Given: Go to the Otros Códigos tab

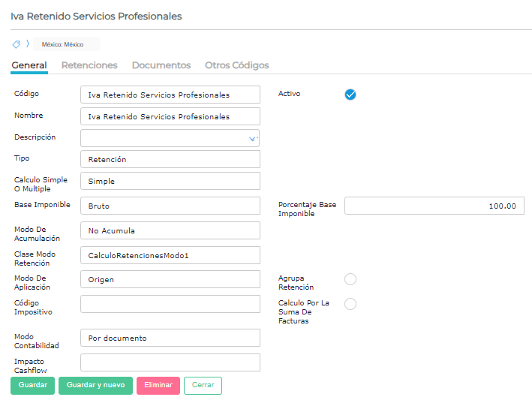Looking at the screenshot, I should pos(237,65).
